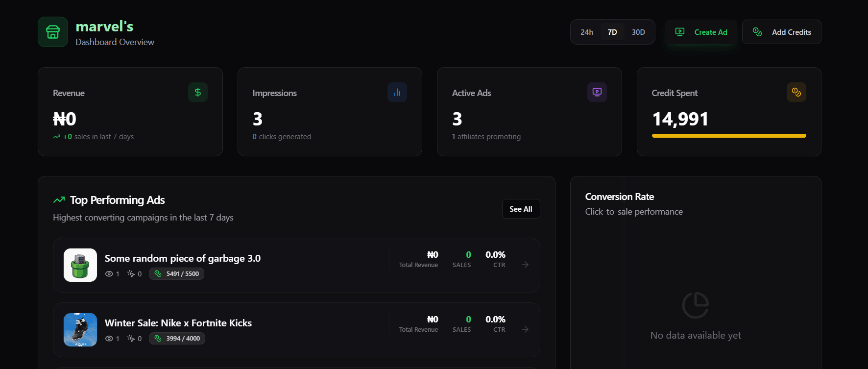Change the time range to 30D
Viewport: 868px width, 369px height.
click(638, 32)
